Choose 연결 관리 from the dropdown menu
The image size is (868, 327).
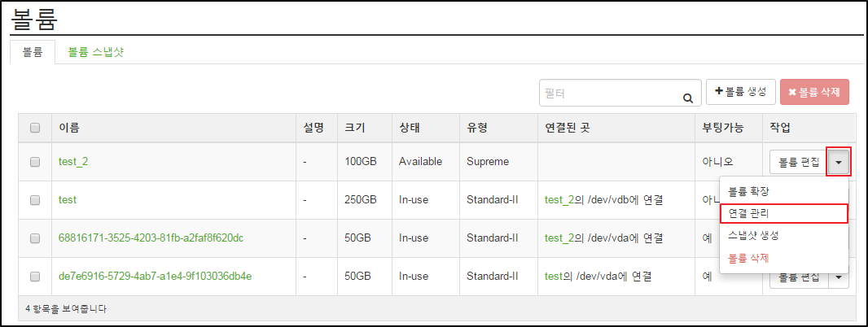748,213
